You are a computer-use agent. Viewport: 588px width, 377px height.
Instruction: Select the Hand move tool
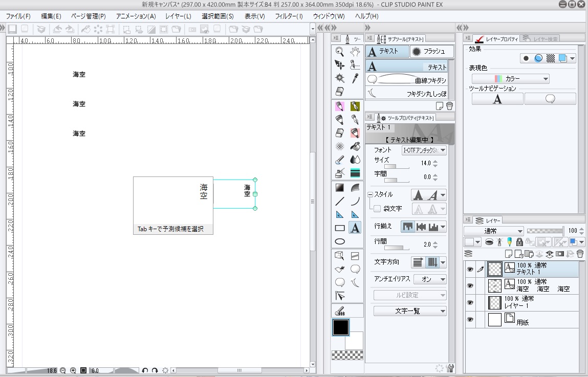[355, 51]
